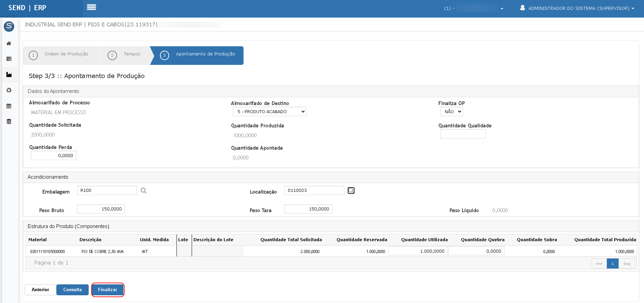Click the database stack icon in sidebar
644x303 pixels.
click(9, 122)
